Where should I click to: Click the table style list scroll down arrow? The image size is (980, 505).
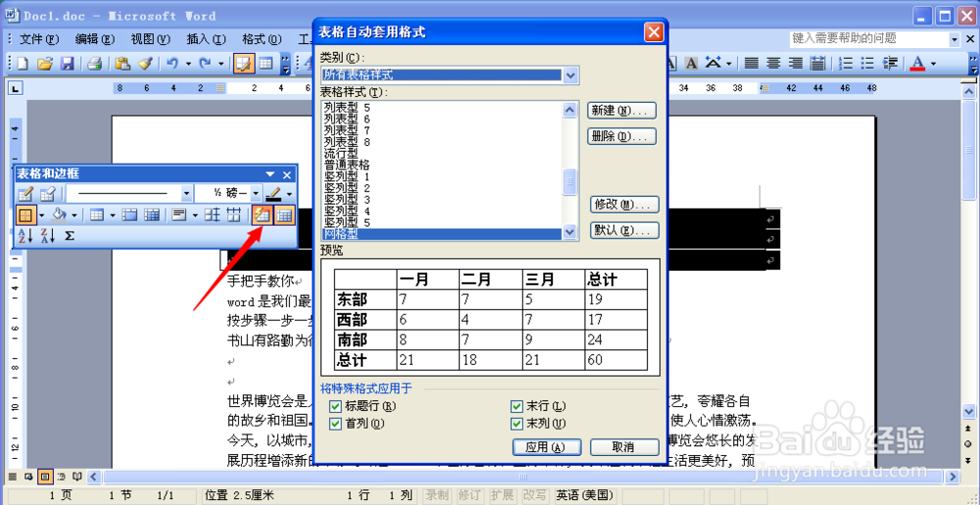click(569, 231)
